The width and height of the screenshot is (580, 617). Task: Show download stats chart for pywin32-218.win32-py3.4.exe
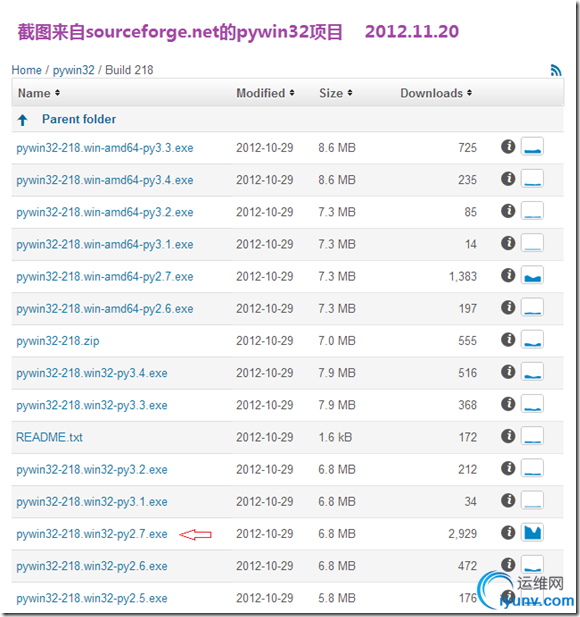pyautogui.click(x=532, y=372)
